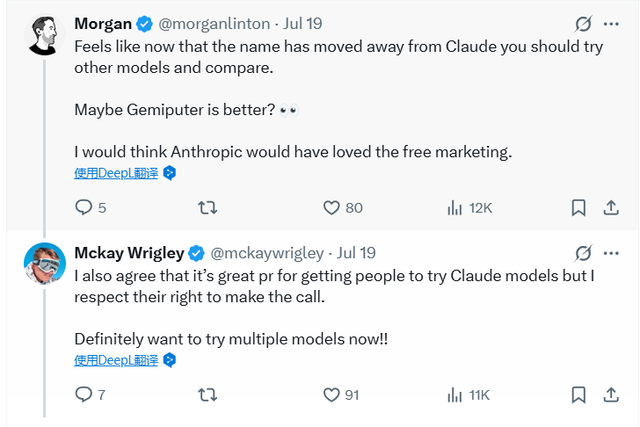Image resolution: width=640 pixels, height=427 pixels.
Task: Share Morgan's tweet
Action: (x=611, y=208)
